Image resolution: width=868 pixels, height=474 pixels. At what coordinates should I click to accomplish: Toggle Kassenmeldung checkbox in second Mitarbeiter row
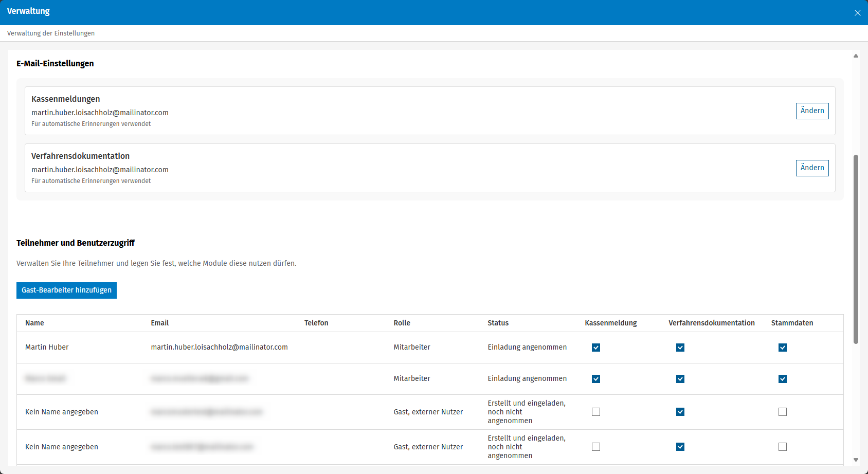(596, 379)
